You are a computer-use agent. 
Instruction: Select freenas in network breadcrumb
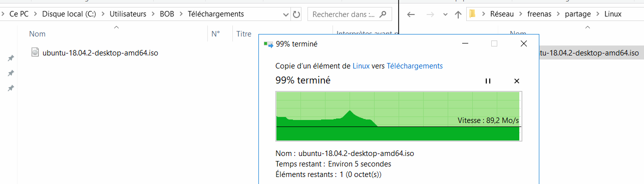[x=539, y=14]
